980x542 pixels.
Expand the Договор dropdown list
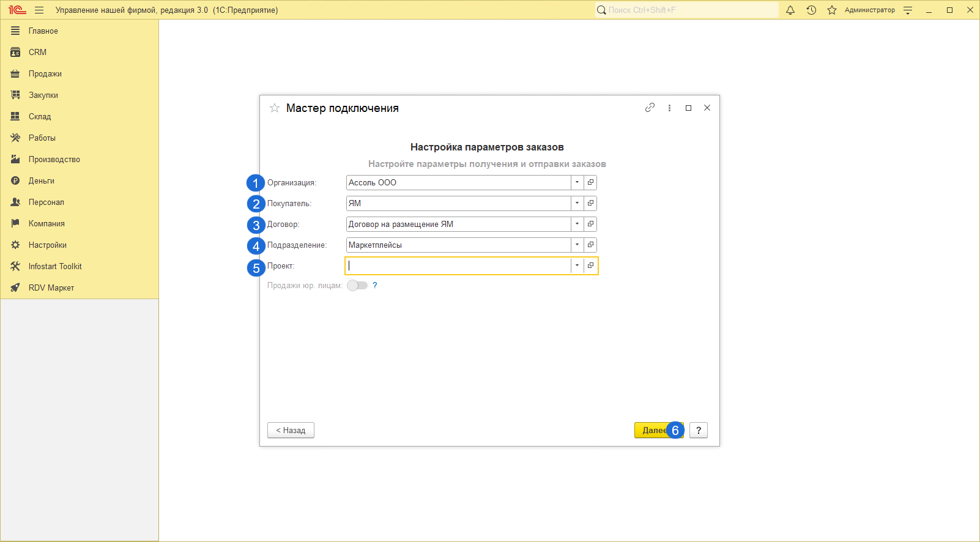click(x=577, y=224)
